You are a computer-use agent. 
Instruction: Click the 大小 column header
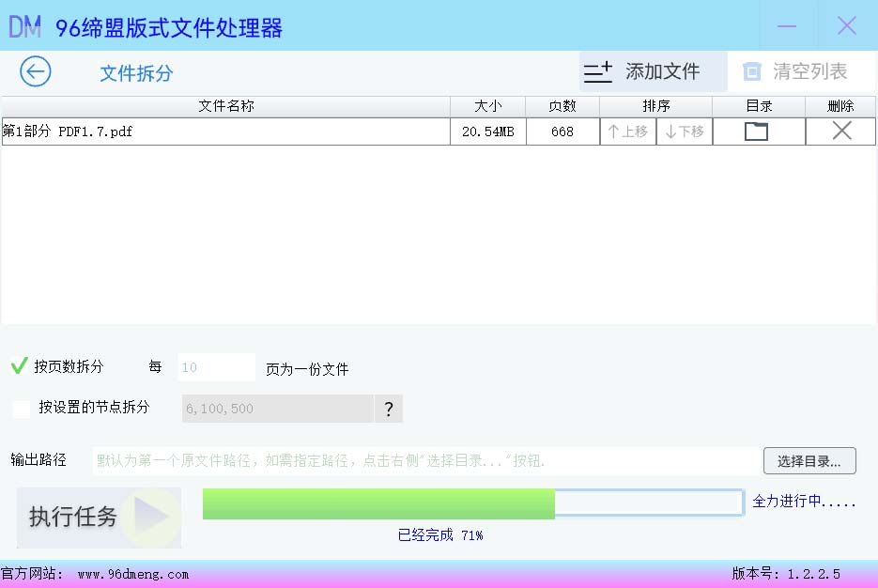point(487,106)
